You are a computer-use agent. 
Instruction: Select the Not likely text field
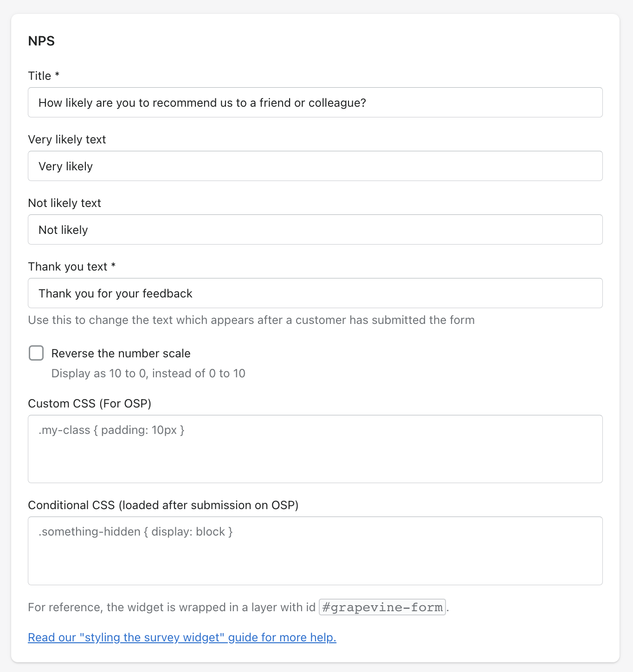315,230
